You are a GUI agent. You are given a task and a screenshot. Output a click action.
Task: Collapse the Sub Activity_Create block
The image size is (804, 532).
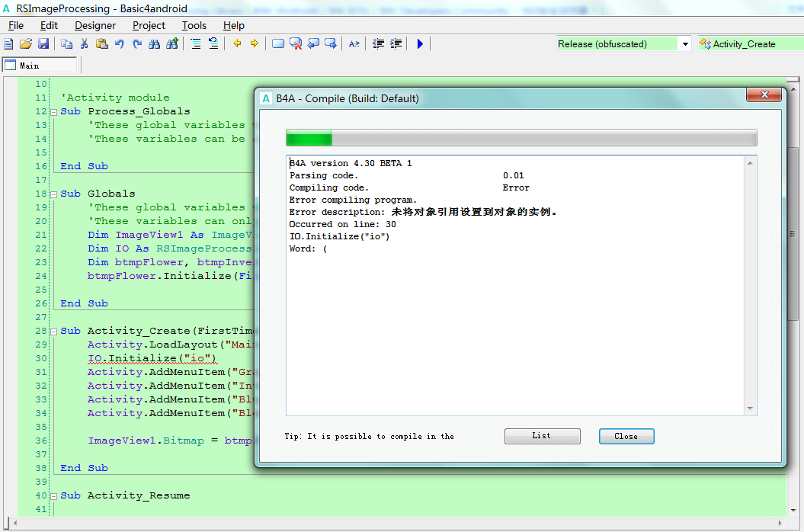point(53,332)
